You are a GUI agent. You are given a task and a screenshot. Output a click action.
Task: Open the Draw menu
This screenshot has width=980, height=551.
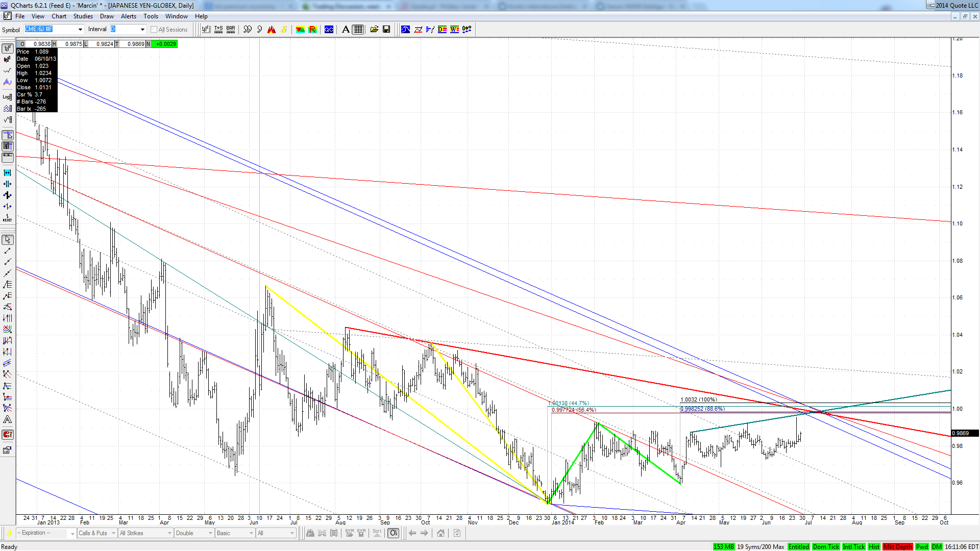coord(107,16)
